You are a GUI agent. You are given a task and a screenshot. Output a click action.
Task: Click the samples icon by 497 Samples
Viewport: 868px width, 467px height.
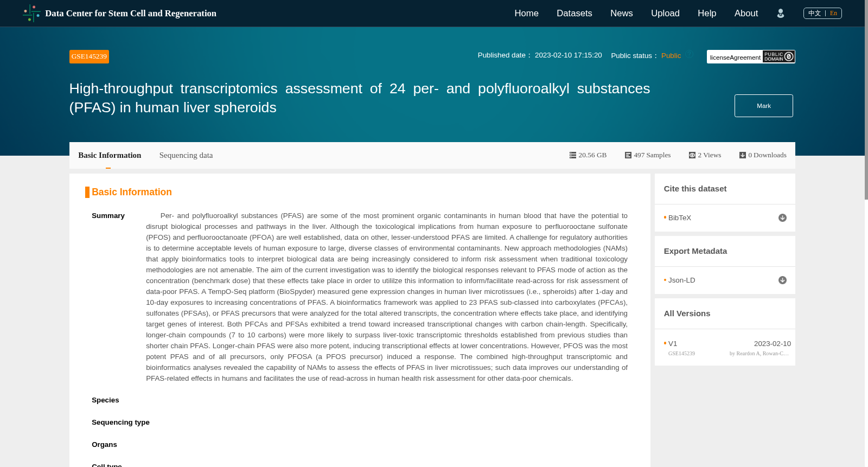pyautogui.click(x=628, y=155)
